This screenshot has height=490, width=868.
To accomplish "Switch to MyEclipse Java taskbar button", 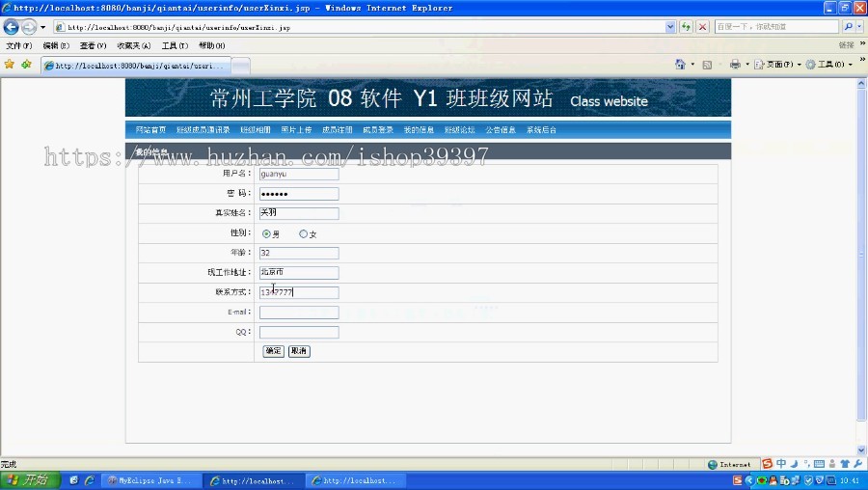I will click(150, 480).
